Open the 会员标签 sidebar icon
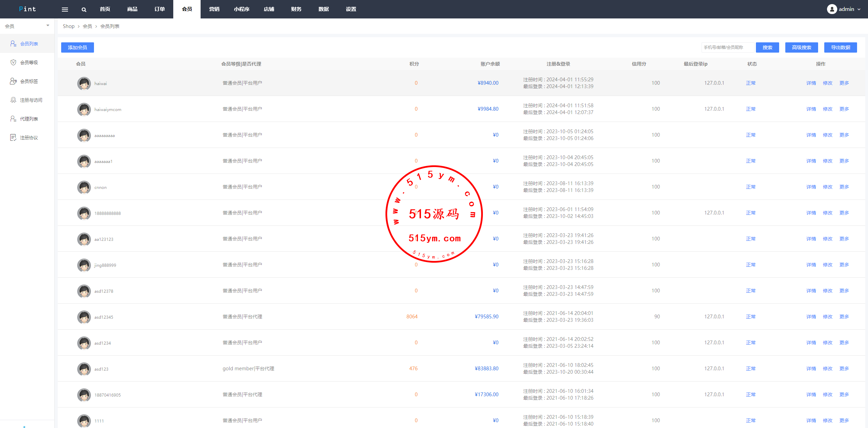868x428 pixels. point(13,81)
